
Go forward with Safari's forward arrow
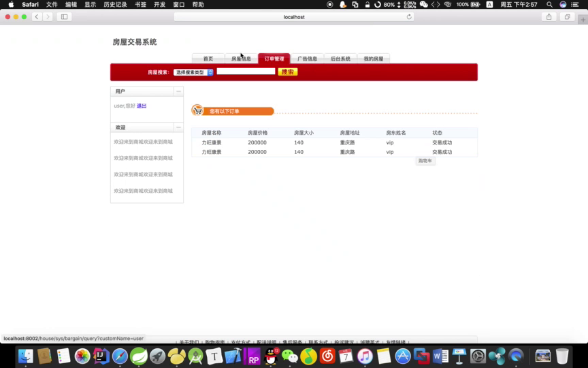pos(48,17)
